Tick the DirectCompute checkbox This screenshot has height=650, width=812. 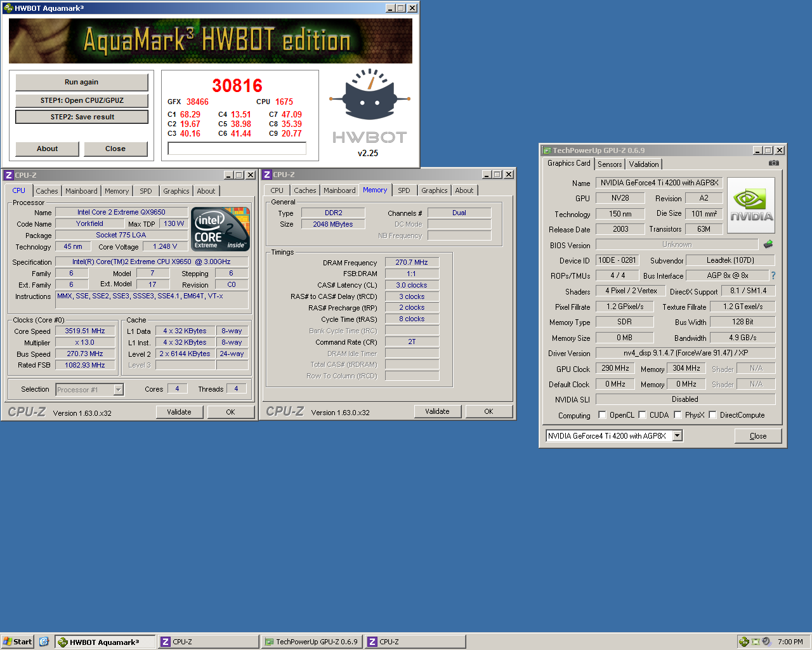pyautogui.click(x=713, y=415)
